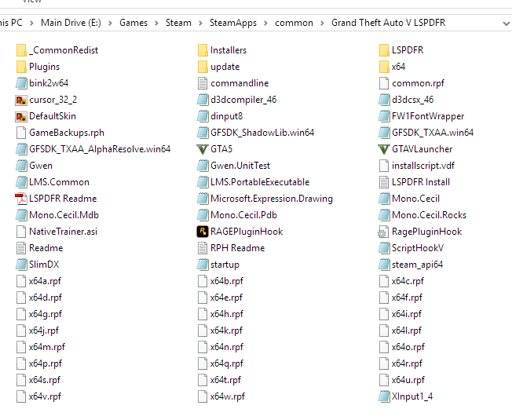Select file named x64m.rpf
Image resolution: width=512 pixels, height=420 pixels.
[x=46, y=347]
